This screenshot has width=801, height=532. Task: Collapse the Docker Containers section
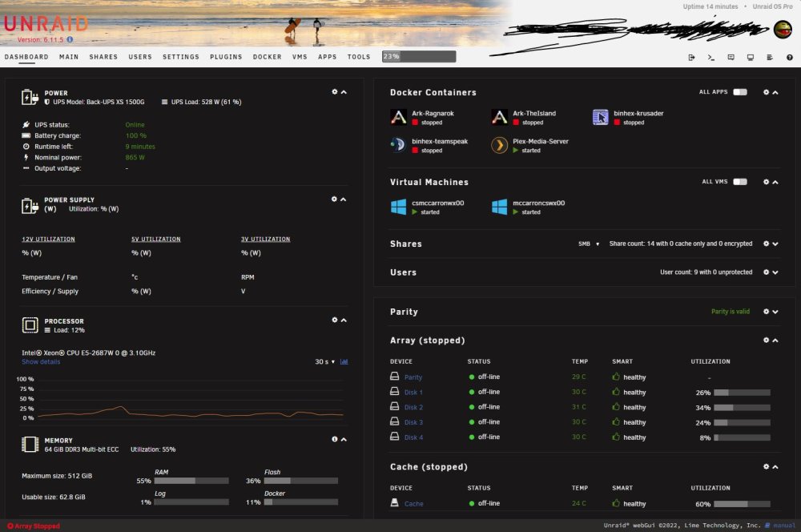pyautogui.click(x=775, y=93)
